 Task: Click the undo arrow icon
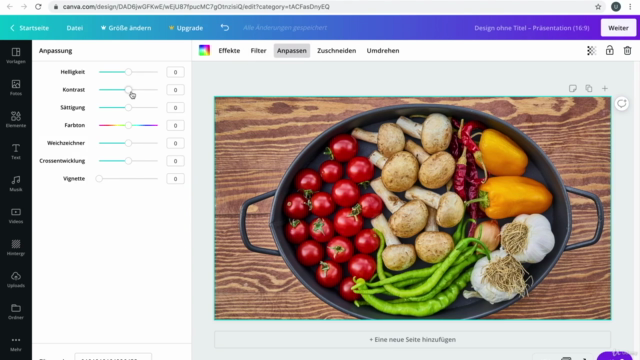click(225, 28)
